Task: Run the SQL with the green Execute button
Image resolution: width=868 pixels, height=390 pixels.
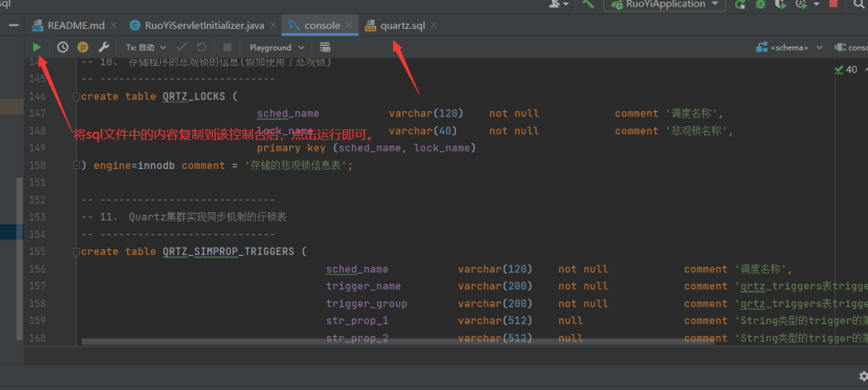Action: [x=37, y=47]
